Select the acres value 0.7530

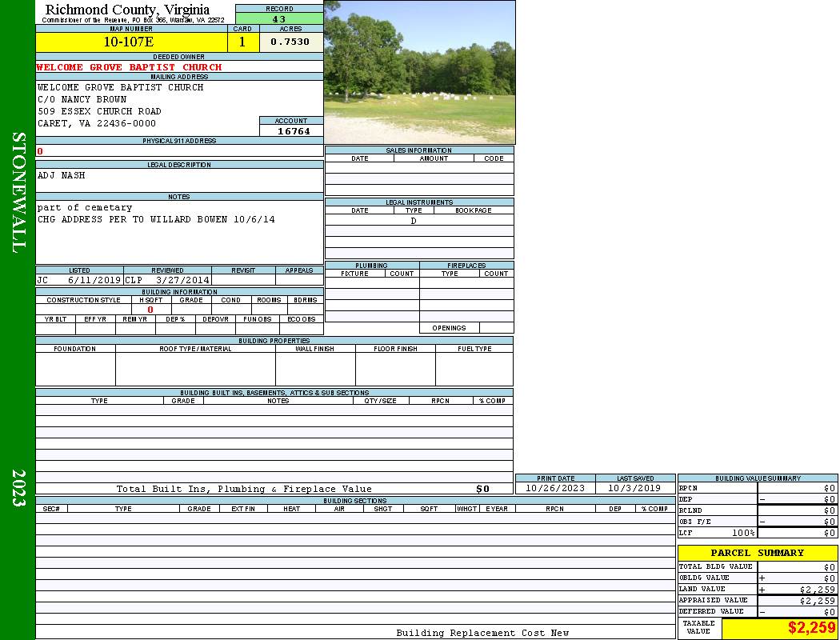click(290, 42)
